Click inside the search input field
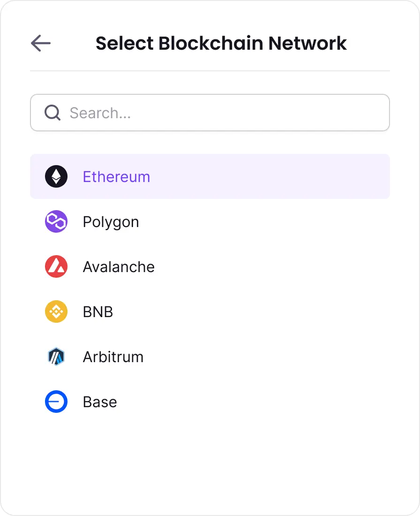420x516 pixels. 210,113
